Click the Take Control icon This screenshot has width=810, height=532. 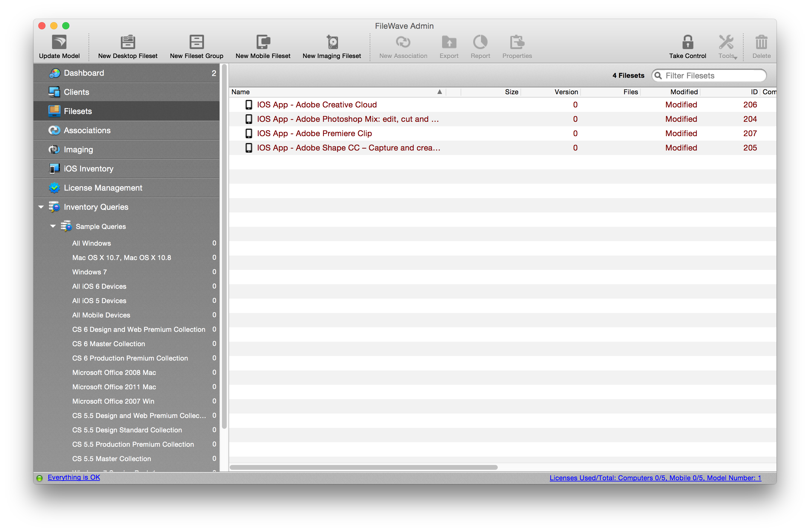click(687, 46)
